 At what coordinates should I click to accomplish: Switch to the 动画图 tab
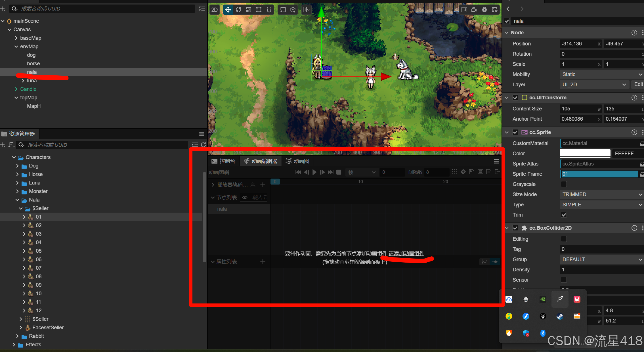tap(297, 161)
